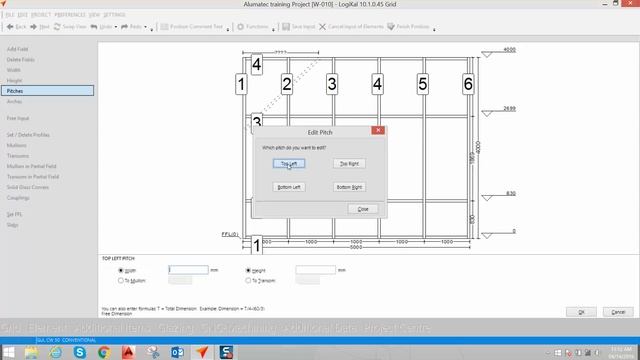Open File Explorer from the taskbar
The width and height of the screenshot is (640, 360).
click(x=31, y=352)
